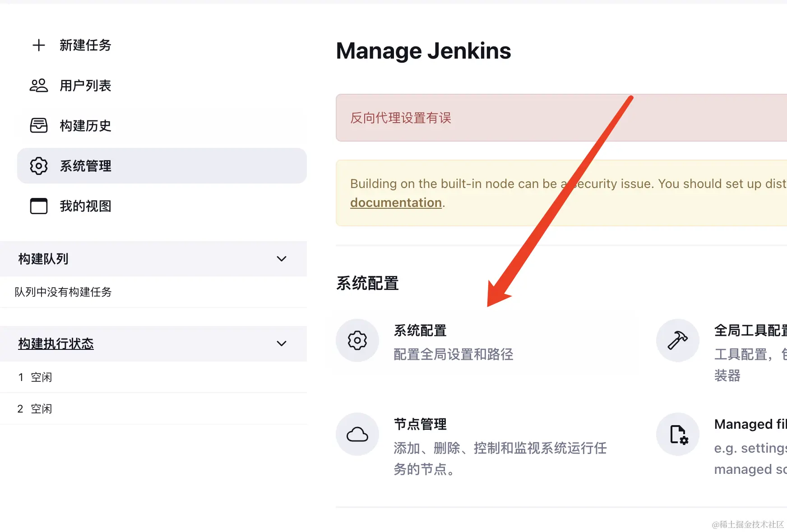Click the hammer icon for 全局工具配置
The width and height of the screenshot is (787, 532).
point(678,340)
